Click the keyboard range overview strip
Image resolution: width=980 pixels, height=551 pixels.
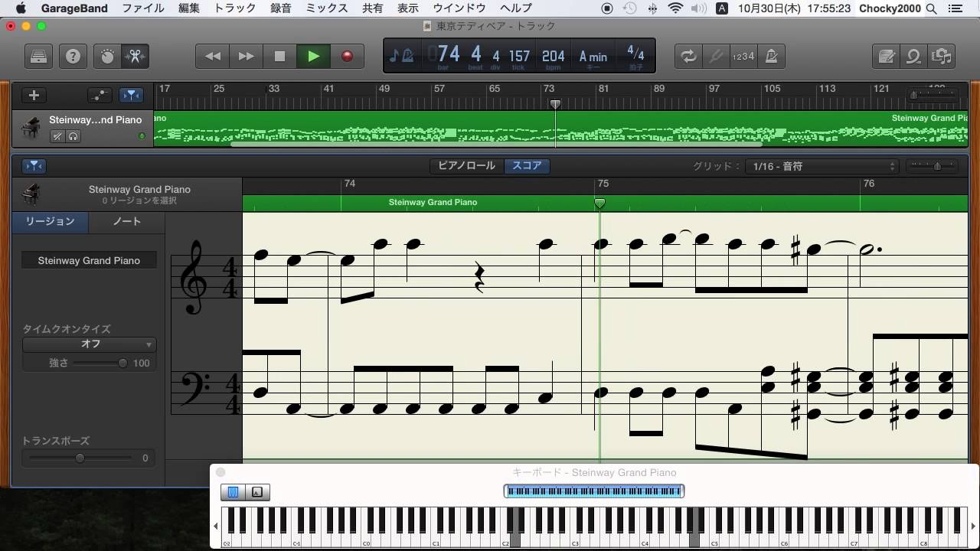pyautogui.click(x=593, y=491)
